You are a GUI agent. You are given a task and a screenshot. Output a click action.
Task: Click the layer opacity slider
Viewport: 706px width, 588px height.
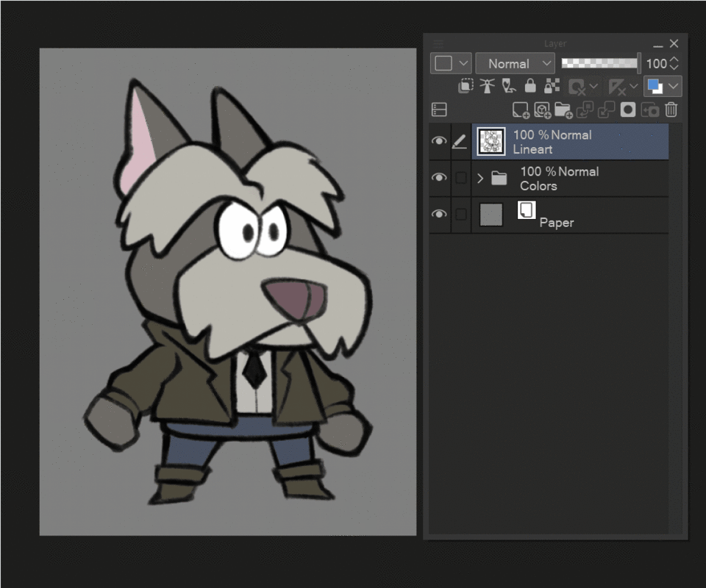pyautogui.click(x=599, y=64)
